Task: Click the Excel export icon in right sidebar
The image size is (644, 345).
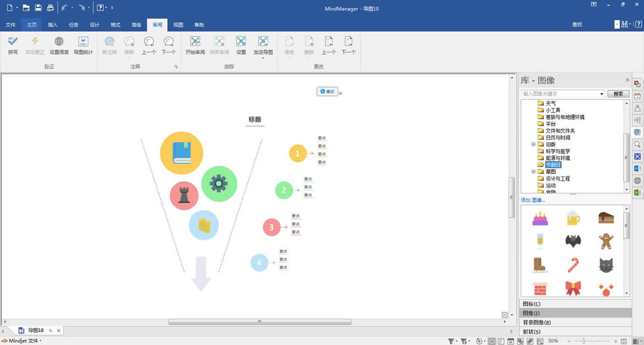Action: (x=638, y=192)
